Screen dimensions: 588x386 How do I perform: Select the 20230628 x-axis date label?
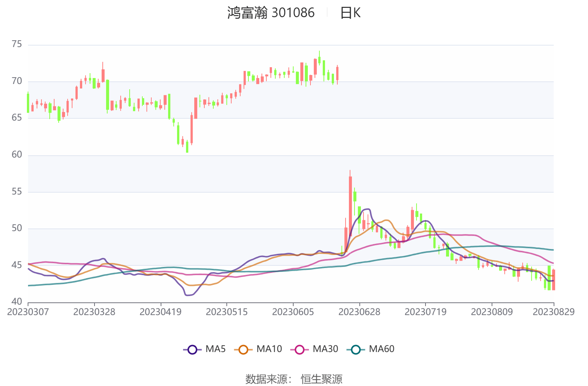[x=359, y=312]
